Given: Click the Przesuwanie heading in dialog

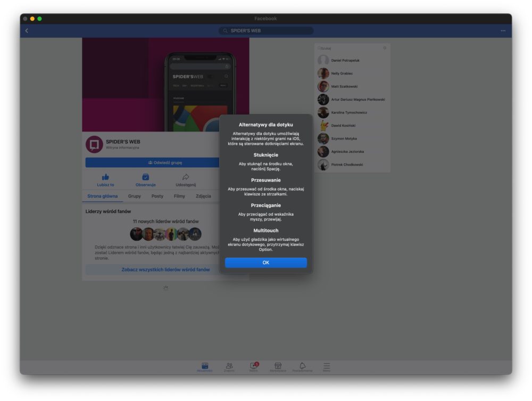Looking at the screenshot, I should (265, 180).
